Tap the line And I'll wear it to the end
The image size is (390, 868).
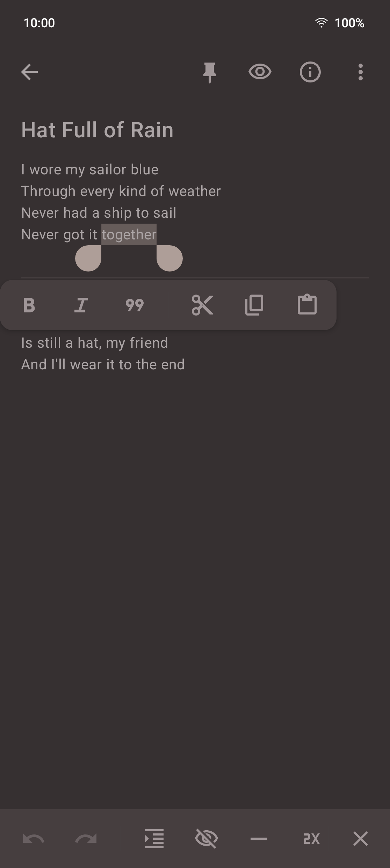103,364
